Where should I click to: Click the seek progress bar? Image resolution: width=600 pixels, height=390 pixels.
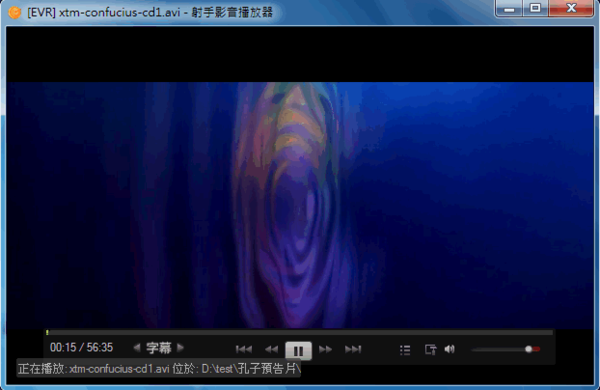(x=300, y=333)
